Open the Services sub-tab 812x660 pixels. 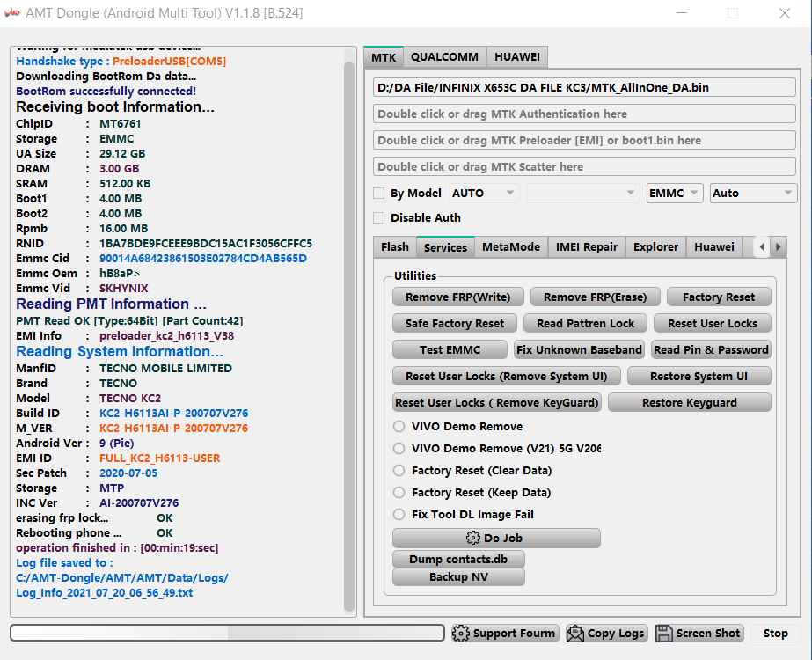point(445,247)
